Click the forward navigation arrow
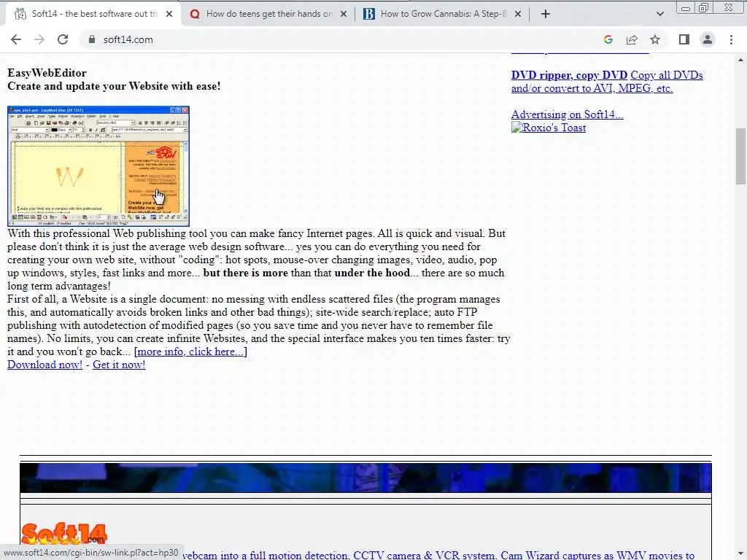The width and height of the screenshot is (747, 560). pos(39,39)
